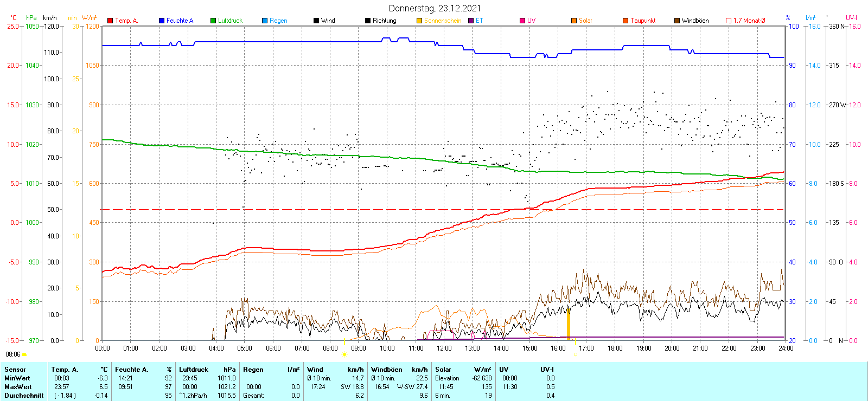
Task: Click the minimum temperature value -6.3
Action: (103, 378)
